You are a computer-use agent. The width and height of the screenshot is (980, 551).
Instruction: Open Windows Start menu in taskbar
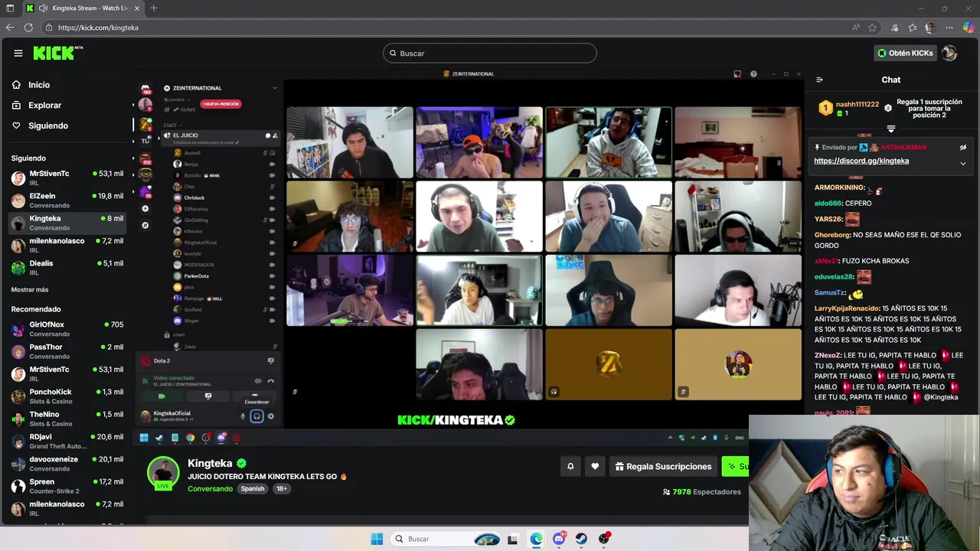[377, 539]
